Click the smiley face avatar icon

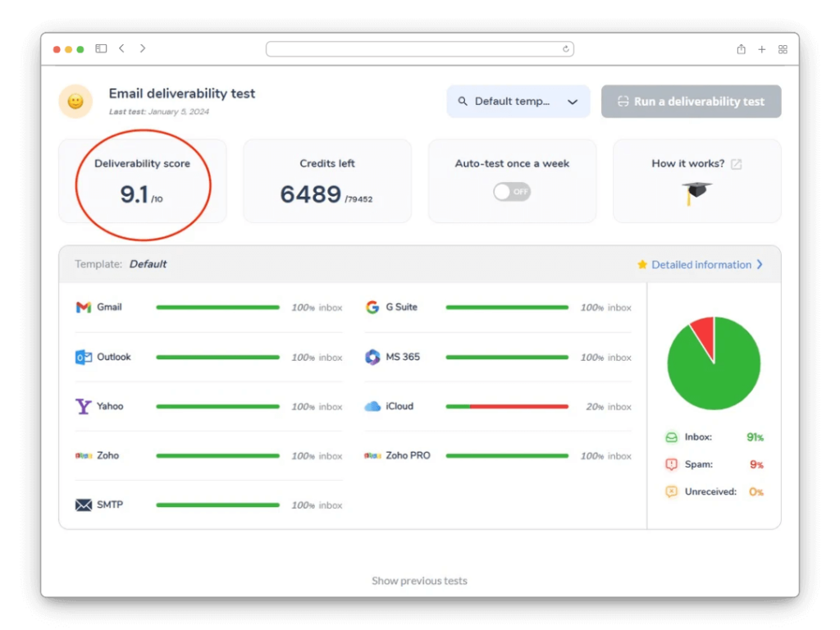pyautogui.click(x=75, y=101)
